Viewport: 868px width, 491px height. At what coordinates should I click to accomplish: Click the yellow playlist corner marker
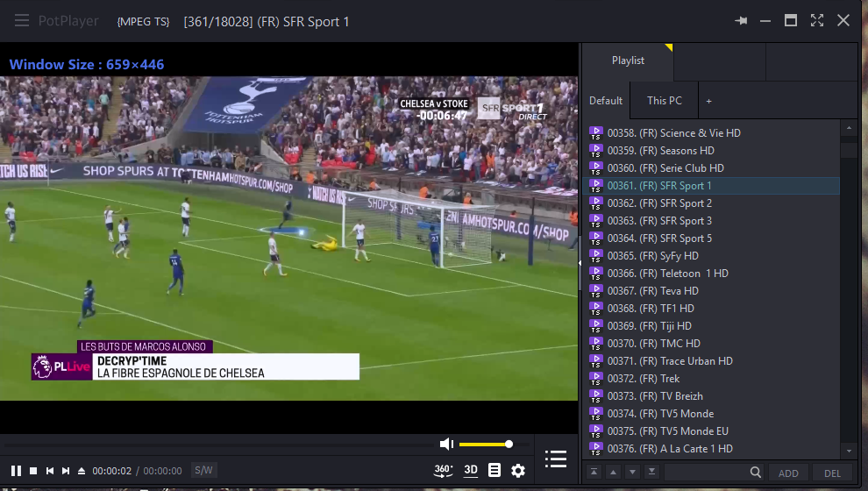coord(669,47)
